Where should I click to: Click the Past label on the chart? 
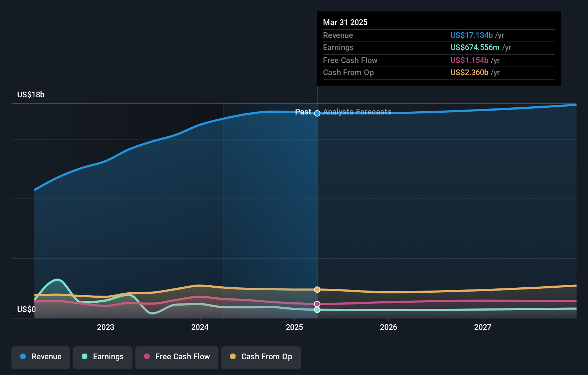pos(303,112)
